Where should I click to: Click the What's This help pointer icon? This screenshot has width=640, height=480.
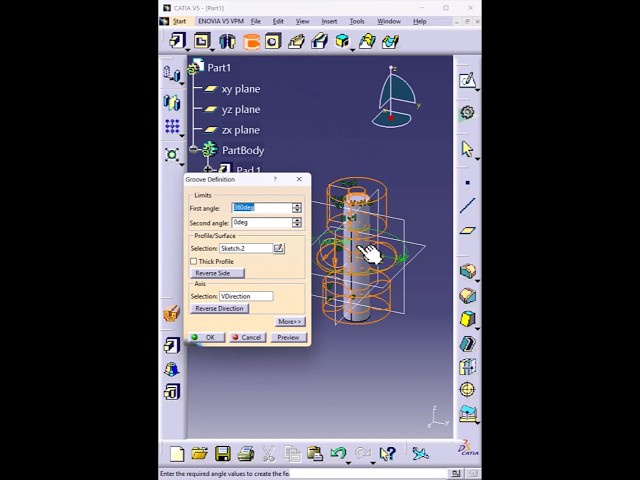point(387,453)
